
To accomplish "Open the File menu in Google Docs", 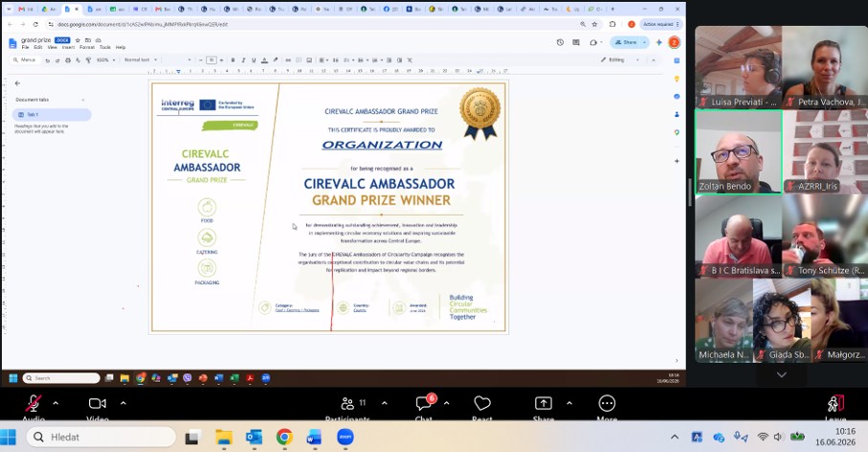I will click(25, 48).
